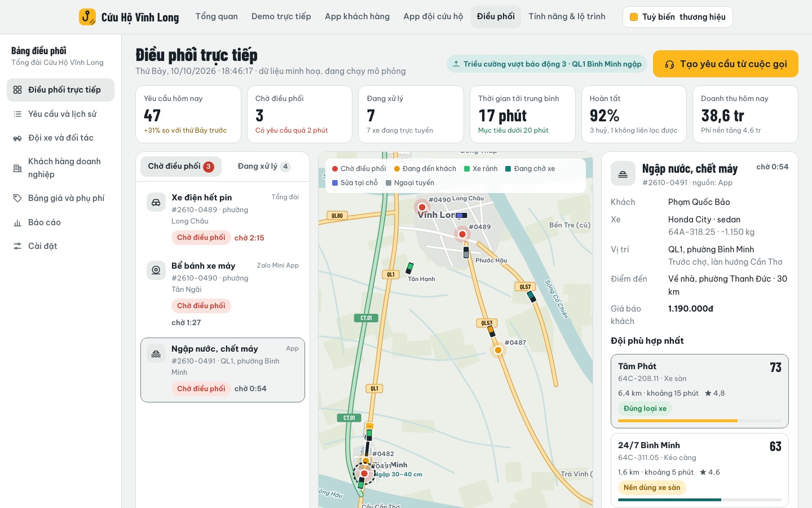The height and width of the screenshot is (508, 812).
Task: Select the Đội xe và đối tác truck icon
Action: (17, 138)
